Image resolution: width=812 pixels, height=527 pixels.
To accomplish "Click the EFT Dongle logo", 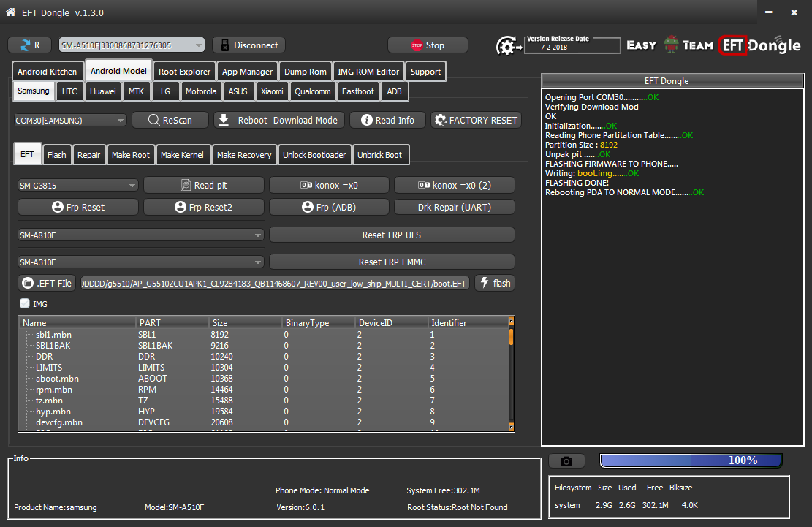I will pos(759,45).
